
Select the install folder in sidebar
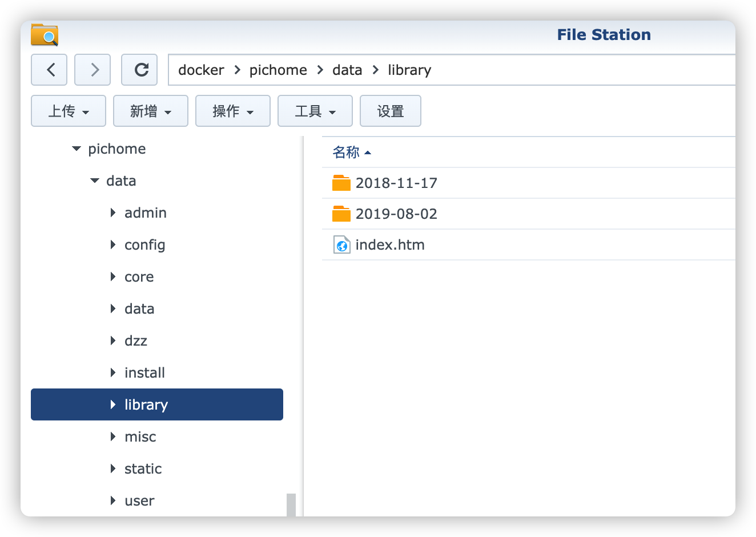pyautogui.click(x=144, y=372)
